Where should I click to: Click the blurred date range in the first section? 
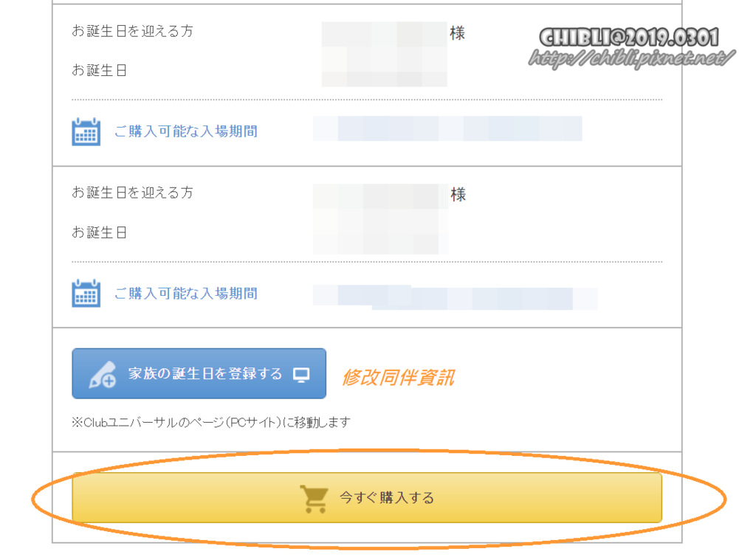tap(447, 128)
